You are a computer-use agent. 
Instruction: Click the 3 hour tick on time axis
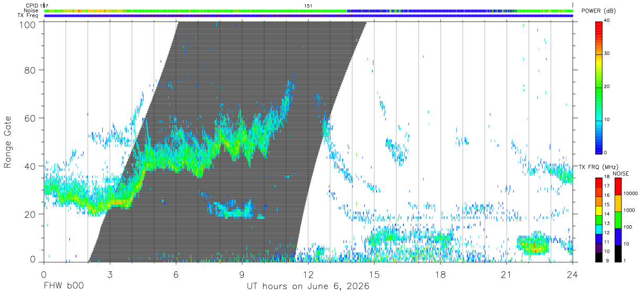[x=110, y=274]
